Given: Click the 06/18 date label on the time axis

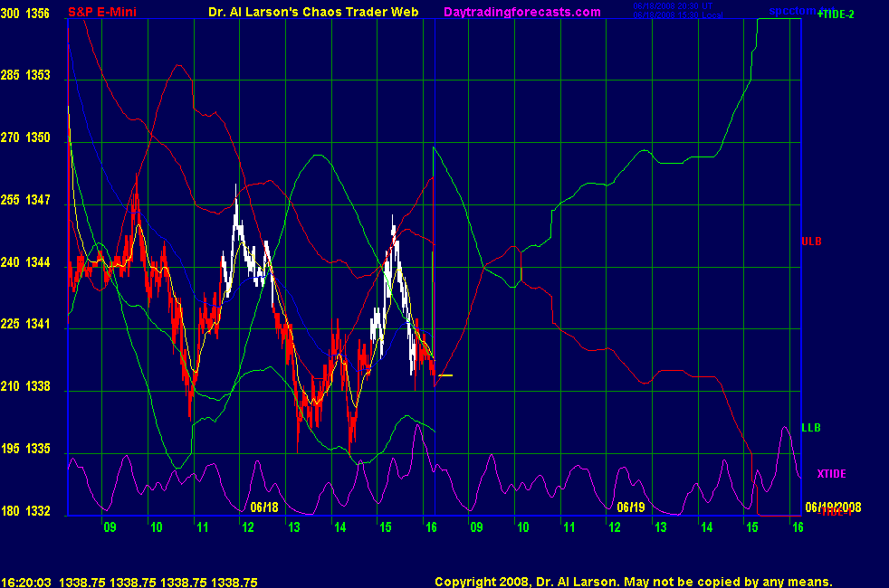Looking at the screenshot, I should pyautogui.click(x=263, y=507).
